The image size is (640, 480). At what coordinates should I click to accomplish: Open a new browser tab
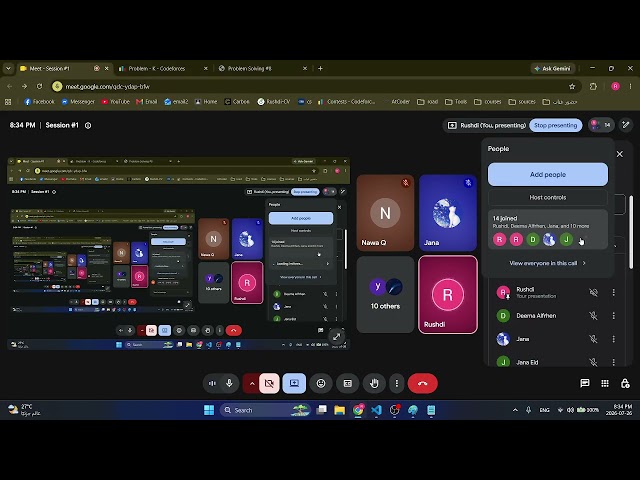(x=320, y=69)
